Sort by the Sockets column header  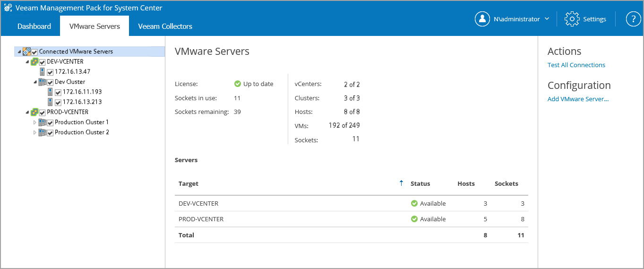(506, 183)
